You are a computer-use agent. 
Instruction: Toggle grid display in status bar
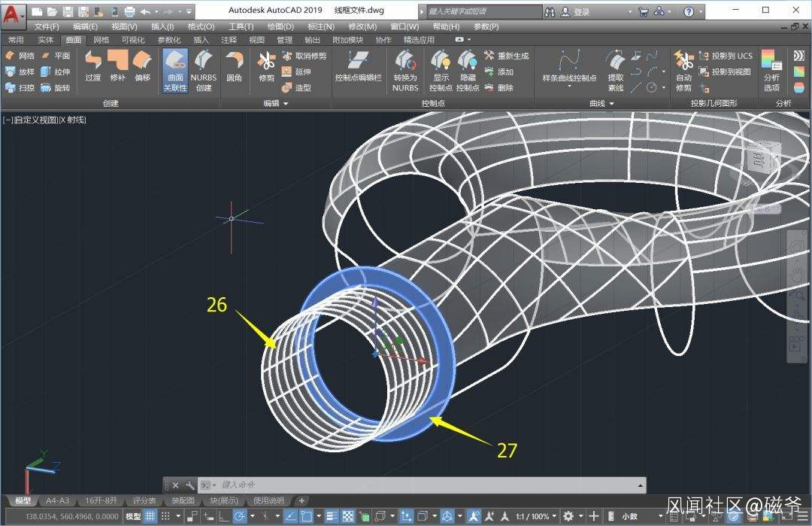(x=150, y=516)
